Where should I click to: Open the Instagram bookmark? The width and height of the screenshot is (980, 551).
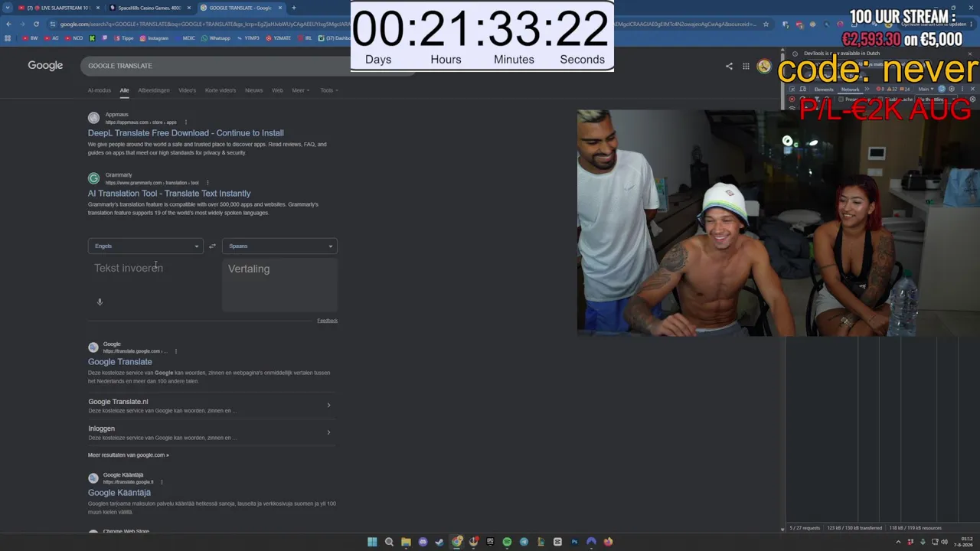154,38
